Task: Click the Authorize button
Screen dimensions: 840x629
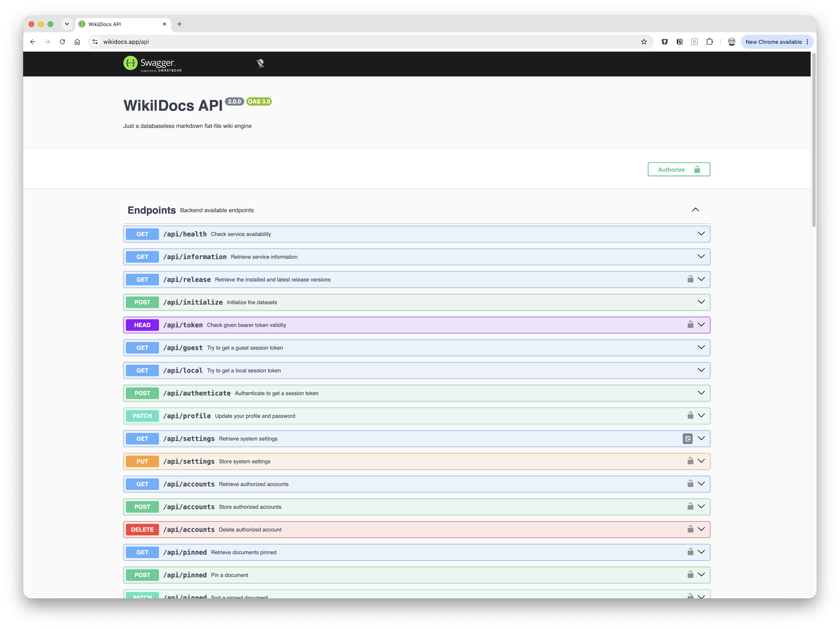Action: tap(679, 169)
